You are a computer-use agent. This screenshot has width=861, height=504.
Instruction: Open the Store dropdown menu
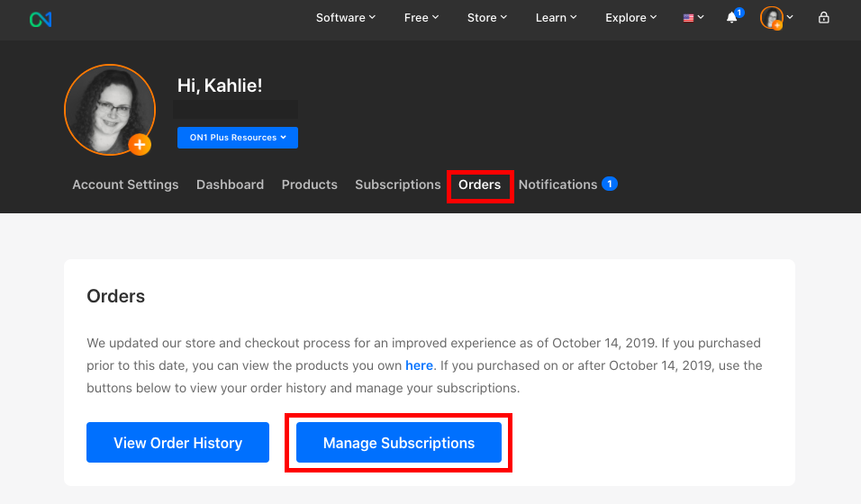point(487,18)
